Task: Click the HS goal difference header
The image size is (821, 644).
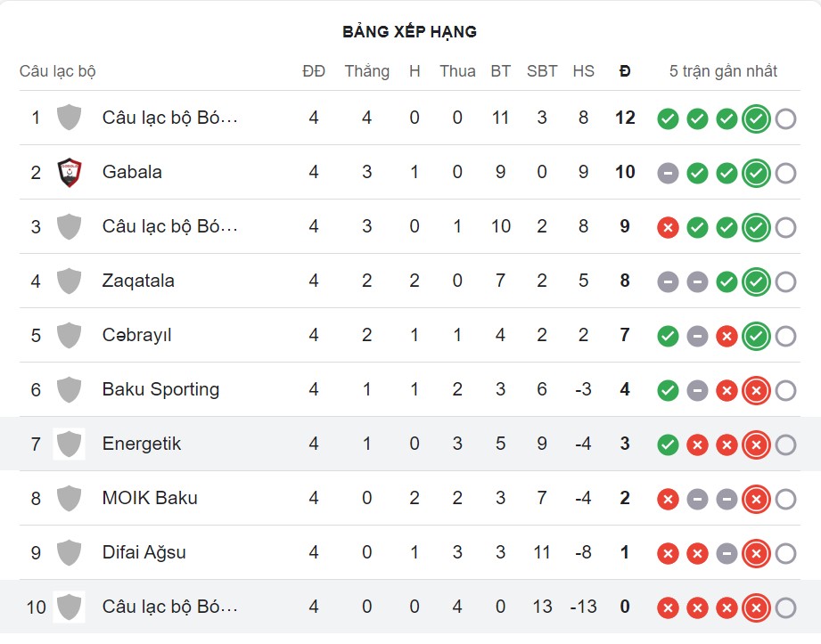Action: (583, 71)
